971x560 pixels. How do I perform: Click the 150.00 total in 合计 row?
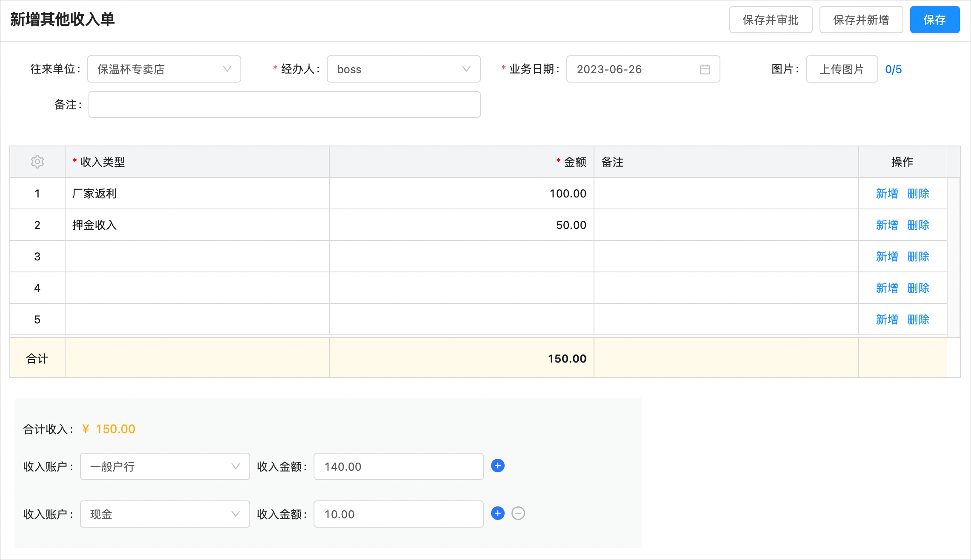point(567,359)
